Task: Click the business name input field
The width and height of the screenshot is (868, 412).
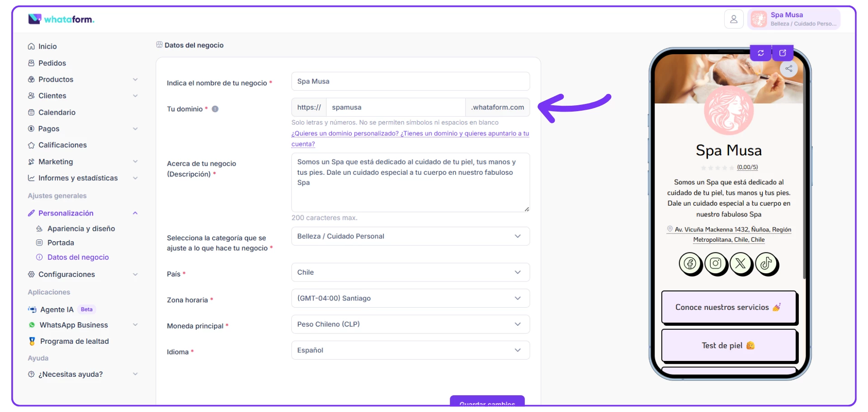Action: coord(410,81)
